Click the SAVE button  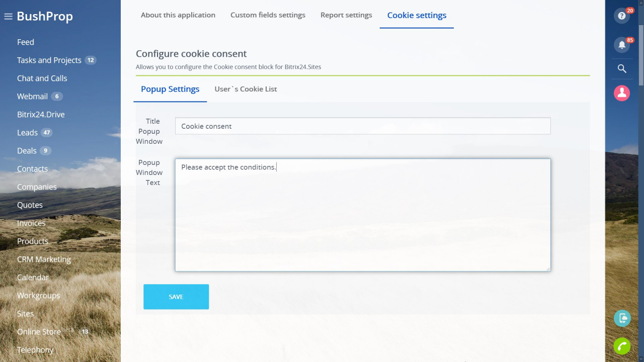click(x=176, y=297)
